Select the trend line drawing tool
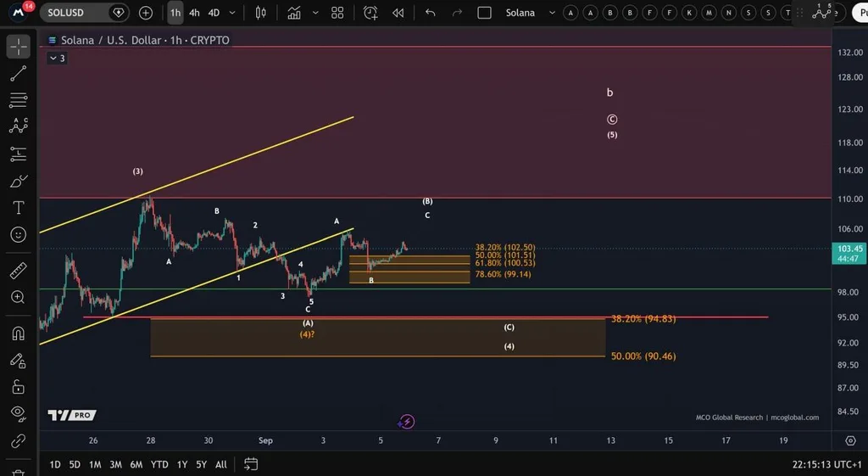Screen dimensions: 868x476 click(19, 73)
